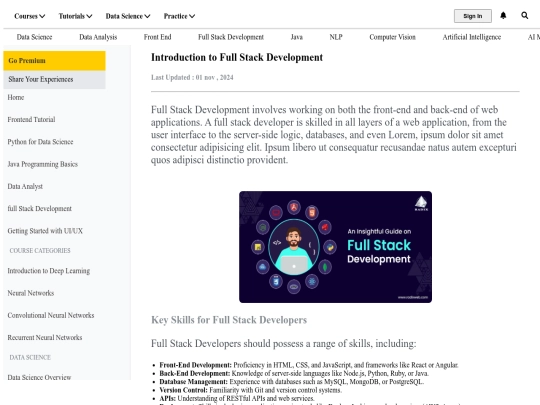Select the Data Analysis tab
This screenshot has width=540, height=405.
pyautogui.click(x=98, y=37)
